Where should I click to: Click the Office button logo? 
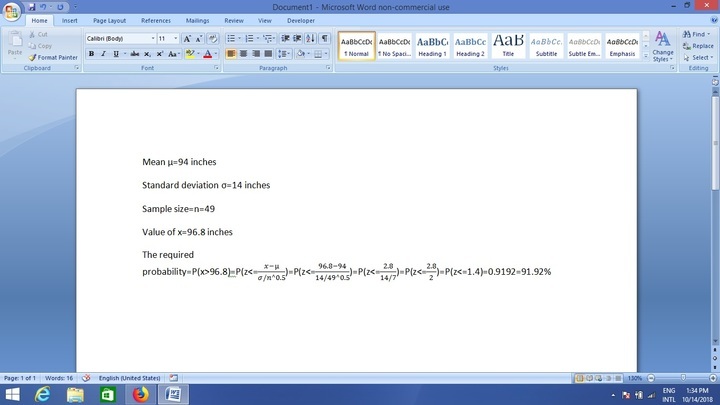[12, 10]
